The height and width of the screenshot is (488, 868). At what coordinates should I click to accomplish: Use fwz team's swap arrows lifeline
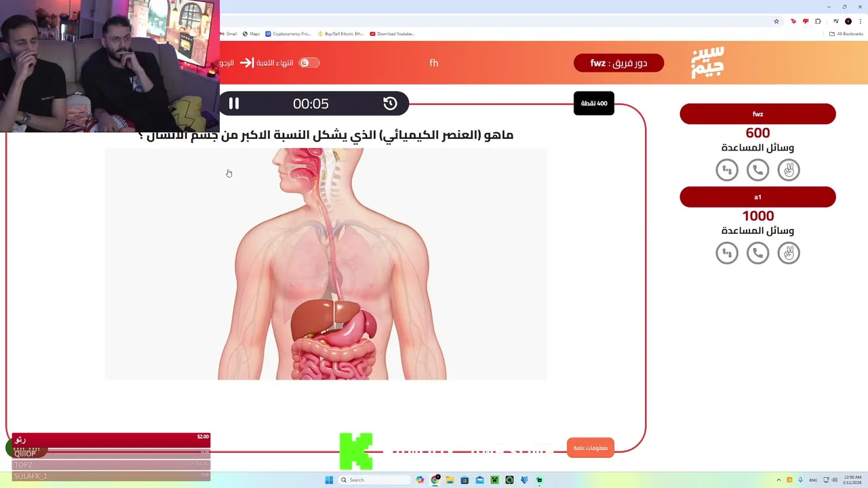click(x=727, y=170)
